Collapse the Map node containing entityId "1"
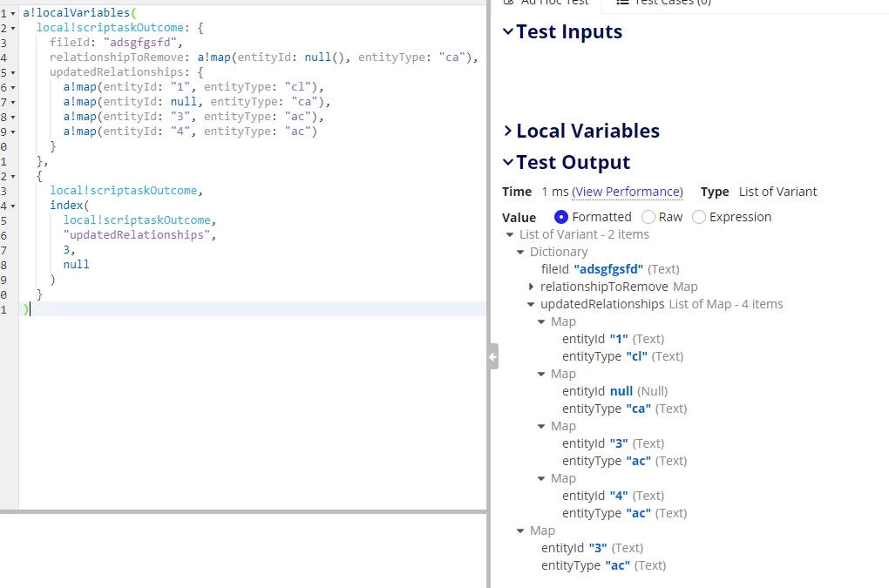The height and width of the screenshot is (588, 889). (541, 321)
